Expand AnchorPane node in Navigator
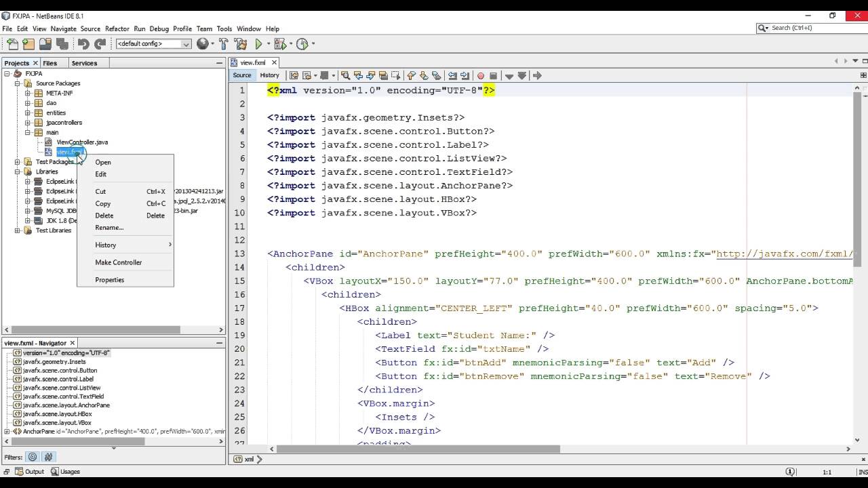 coord(7,432)
